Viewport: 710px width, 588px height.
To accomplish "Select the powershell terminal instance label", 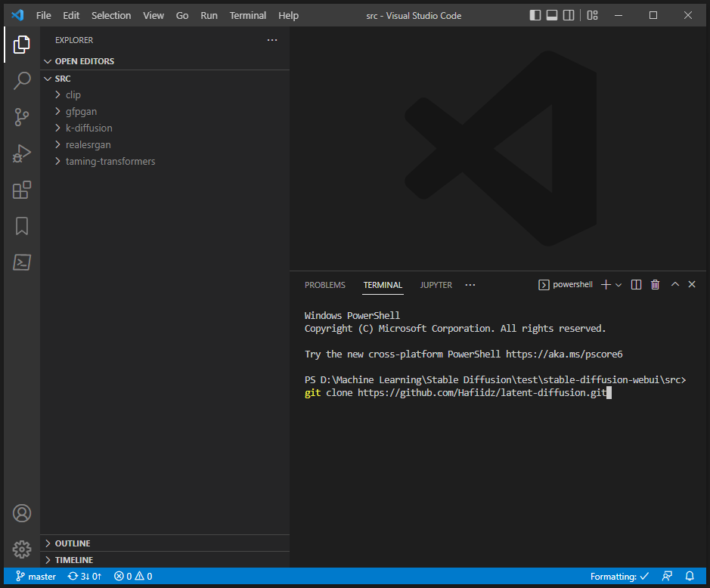I will coord(565,284).
